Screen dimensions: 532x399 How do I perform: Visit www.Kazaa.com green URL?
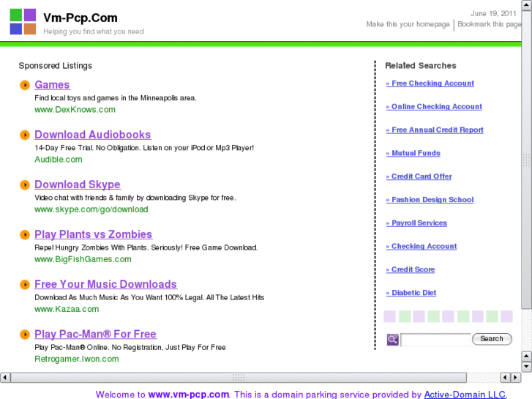pyautogui.click(x=67, y=309)
